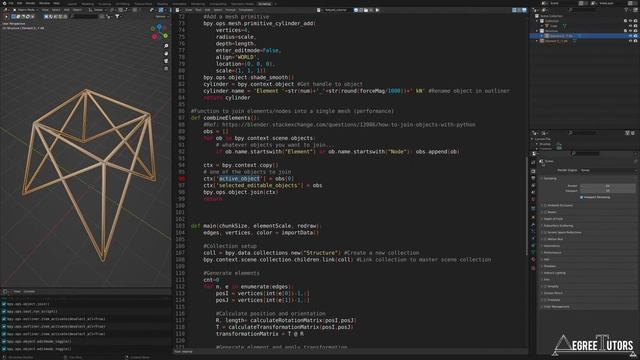
Task: Click the Blender logo menu icon
Action: (x=4, y=3)
